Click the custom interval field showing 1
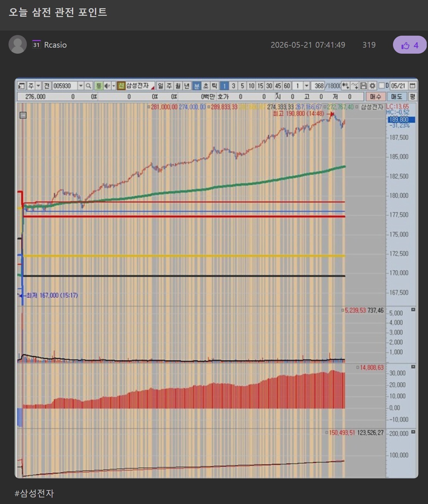The height and width of the screenshot is (504, 428). tap(297, 86)
